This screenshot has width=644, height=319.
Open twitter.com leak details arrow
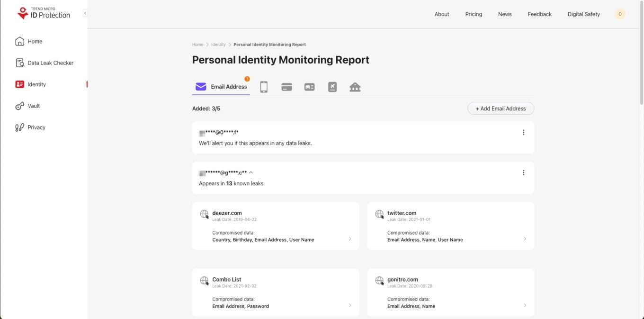tap(525, 239)
